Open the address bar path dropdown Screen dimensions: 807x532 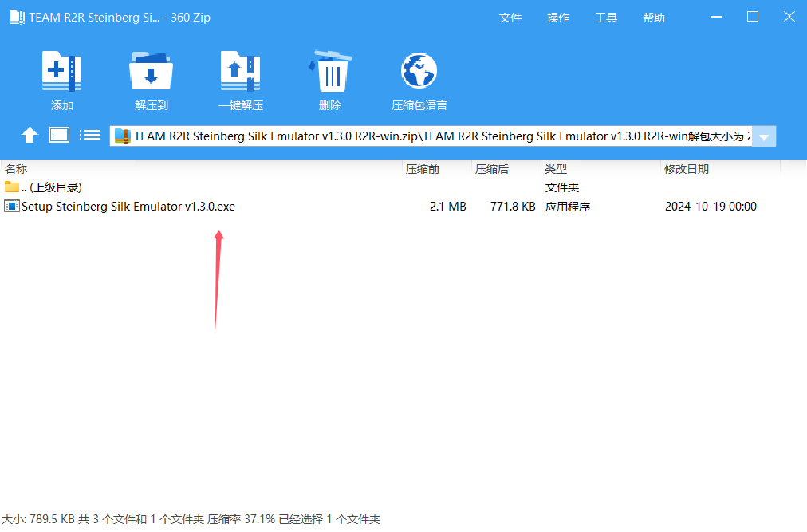point(763,136)
